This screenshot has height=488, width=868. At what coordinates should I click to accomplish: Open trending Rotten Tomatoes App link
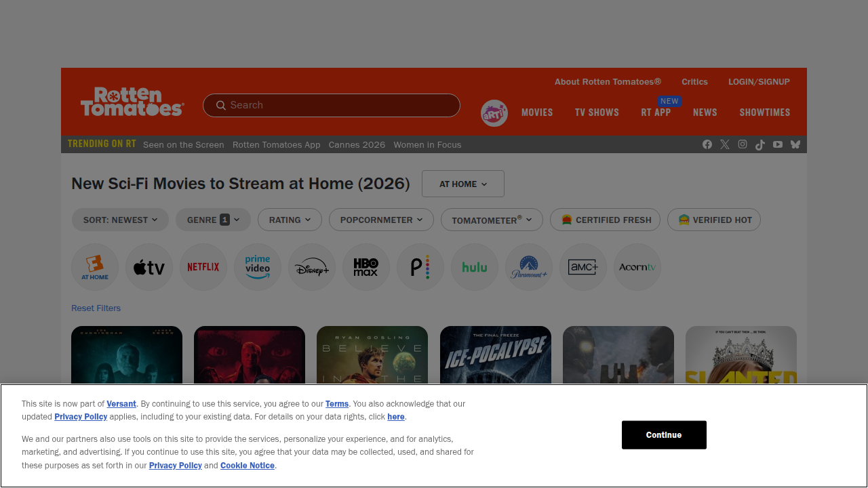[277, 145]
